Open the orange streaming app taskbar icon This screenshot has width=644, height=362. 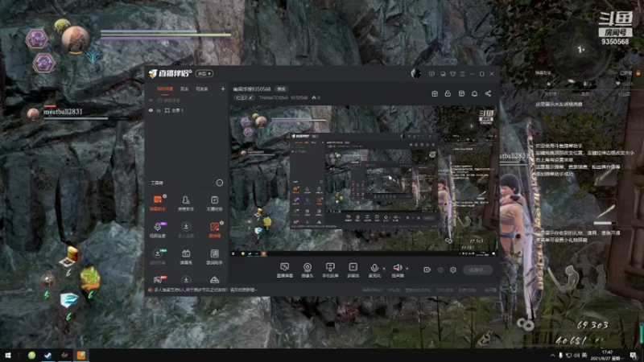(81, 356)
